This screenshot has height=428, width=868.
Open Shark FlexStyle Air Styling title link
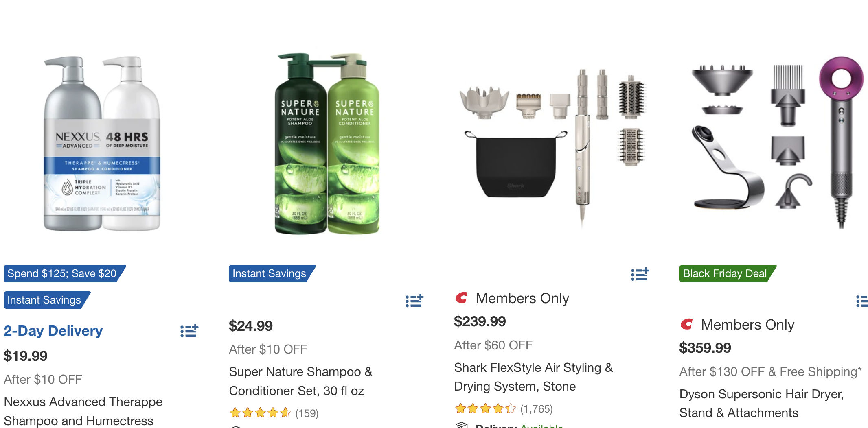pos(533,377)
